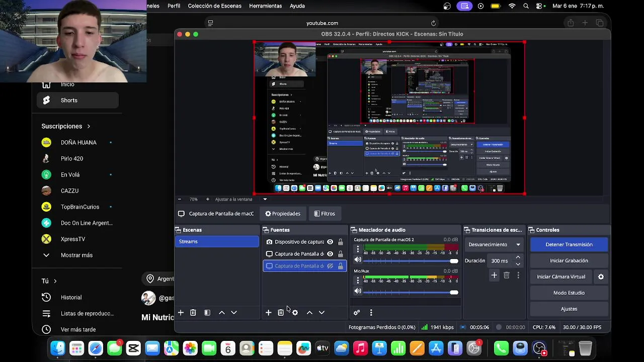644x362 pixels.
Task: Add a new scene with the plus icon in Escenas
Action: pyautogui.click(x=181, y=313)
